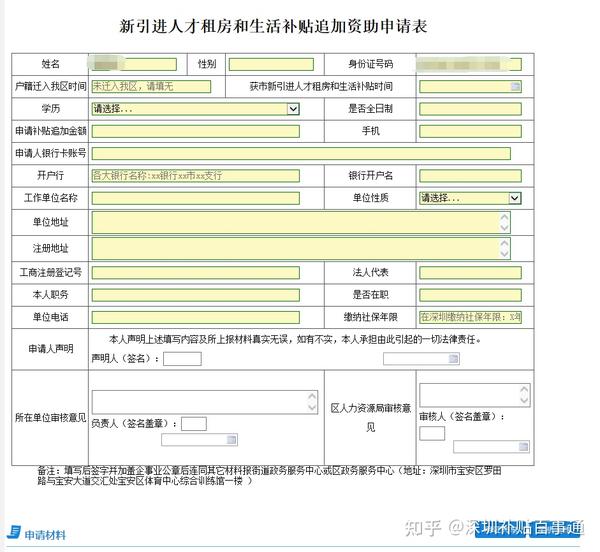Image resolution: width=600 pixels, height=552 pixels.
Task: Click the 是否在职 input field
Action: pos(470,295)
